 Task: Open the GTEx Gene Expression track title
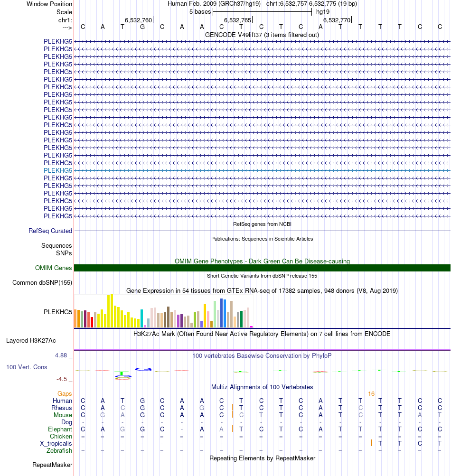[262, 291]
